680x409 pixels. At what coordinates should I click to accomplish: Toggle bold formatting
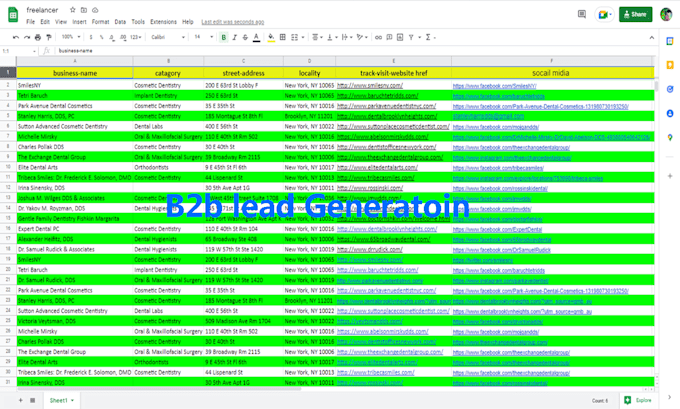coord(224,37)
